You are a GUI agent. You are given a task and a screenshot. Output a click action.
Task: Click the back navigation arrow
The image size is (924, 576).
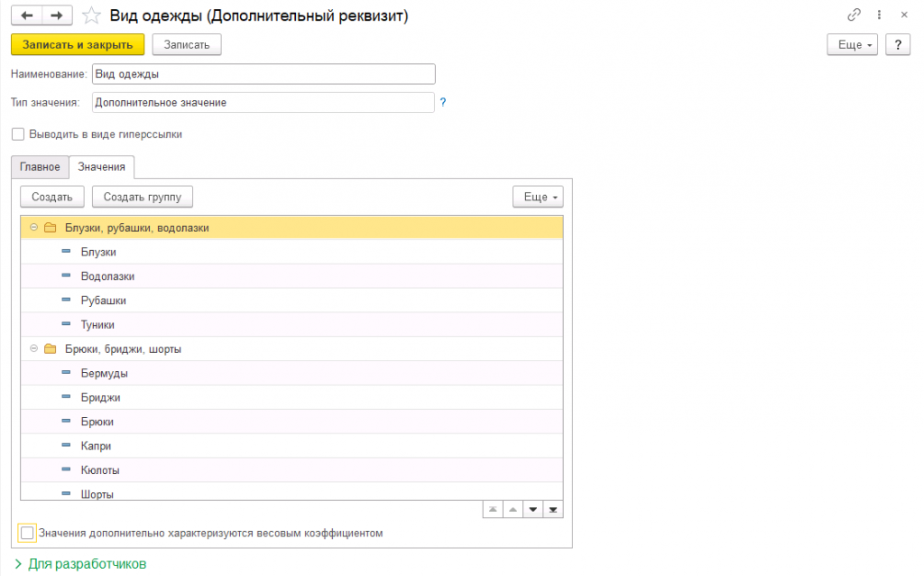26,15
